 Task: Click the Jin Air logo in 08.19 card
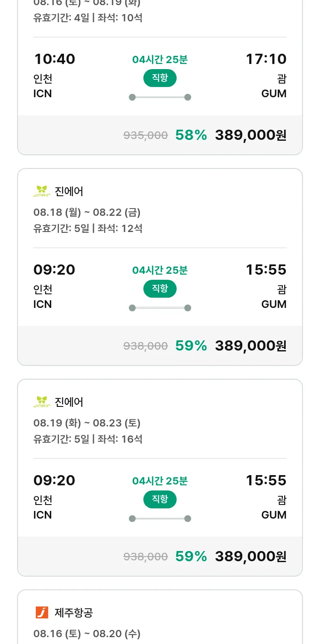point(42,402)
